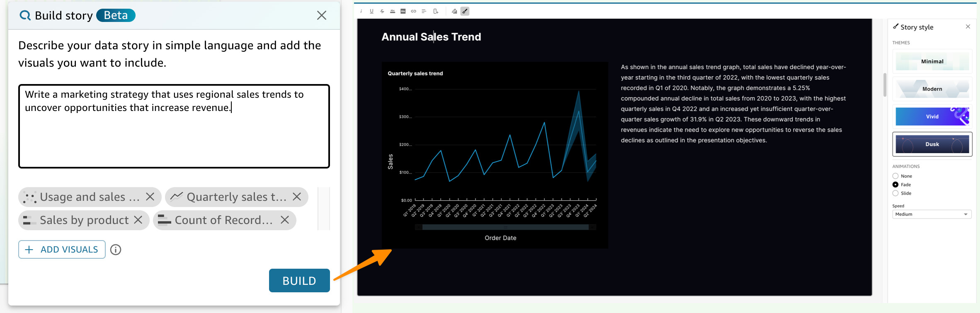Choose the Vivid theme

(x=932, y=116)
